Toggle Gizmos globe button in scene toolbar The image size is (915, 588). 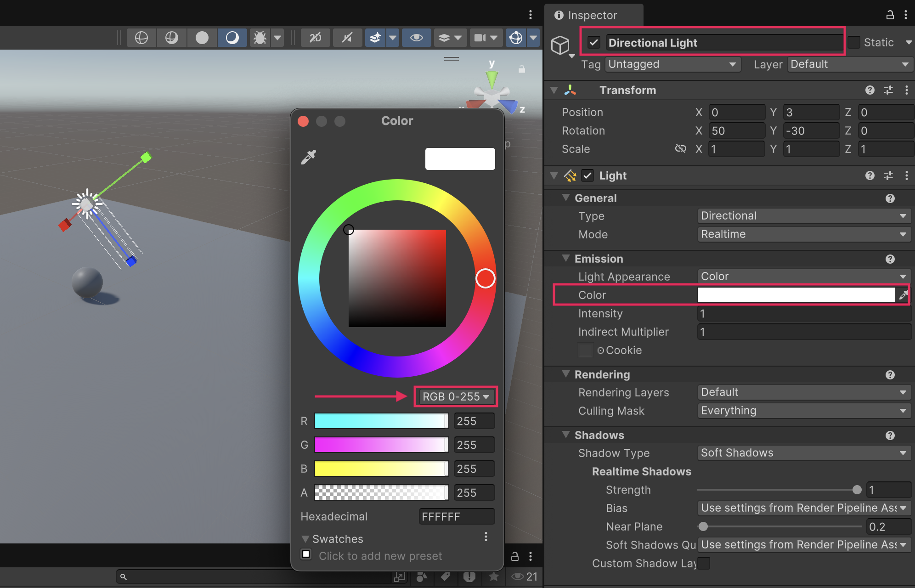pyautogui.click(x=516, y=38)
